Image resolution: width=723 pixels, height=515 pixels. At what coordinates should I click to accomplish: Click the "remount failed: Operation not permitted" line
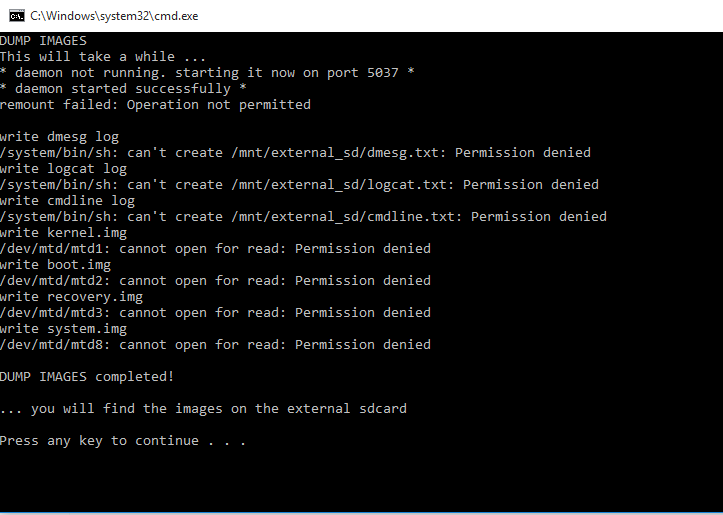pos(155,105)
